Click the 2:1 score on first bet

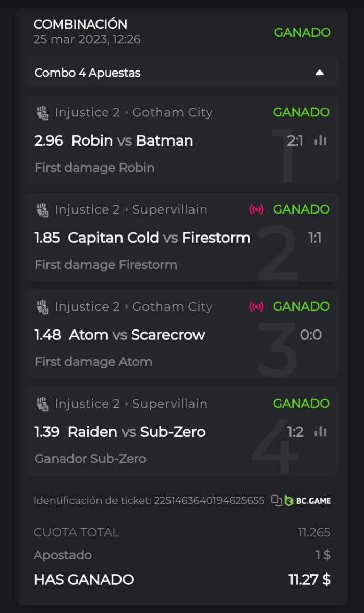[x=295, y=140]
